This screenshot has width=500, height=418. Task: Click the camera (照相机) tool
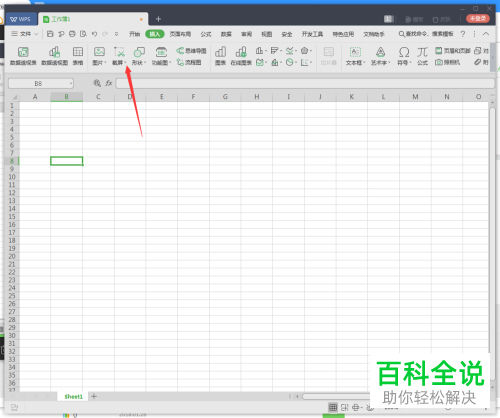pos(447,62)
